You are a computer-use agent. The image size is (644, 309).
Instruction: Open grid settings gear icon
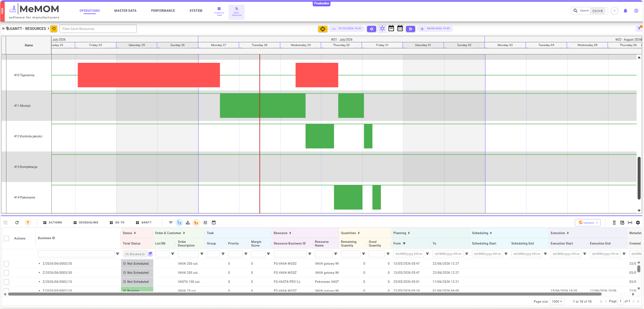(638, 223)
